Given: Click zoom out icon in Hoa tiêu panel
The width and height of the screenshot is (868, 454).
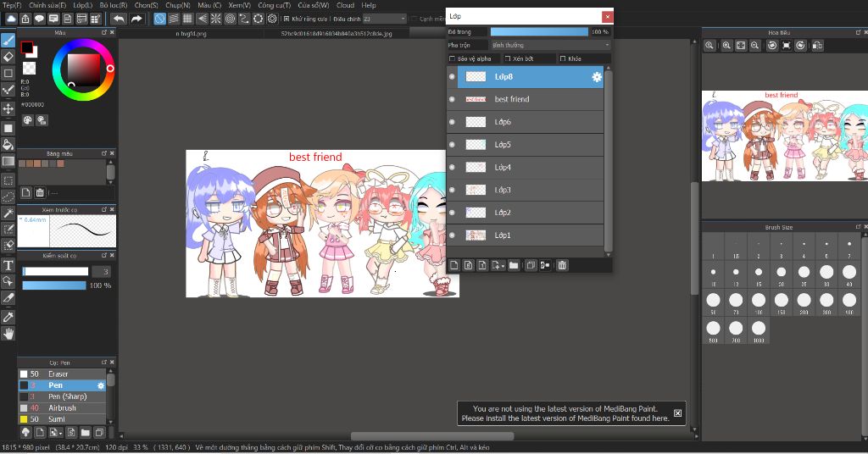Looking at the screenshot, I should pyautogui.click(x=755, y=46).
